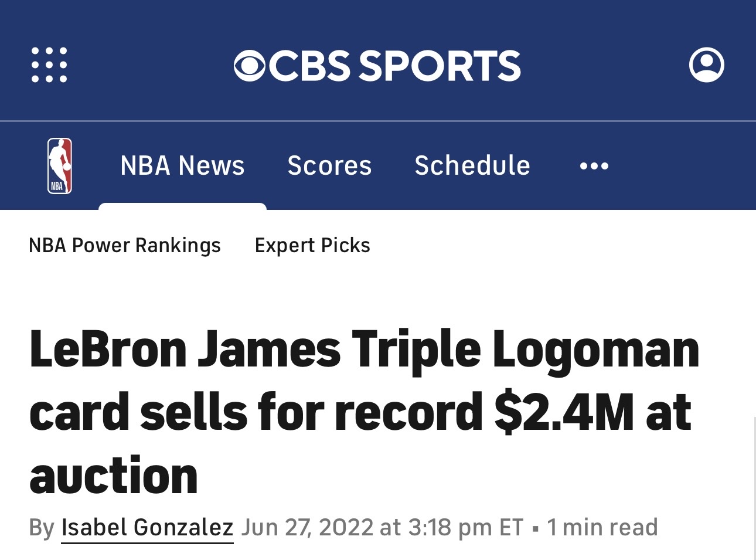Click the white active-tab indicator under NBA News

(x=182, y=206)
